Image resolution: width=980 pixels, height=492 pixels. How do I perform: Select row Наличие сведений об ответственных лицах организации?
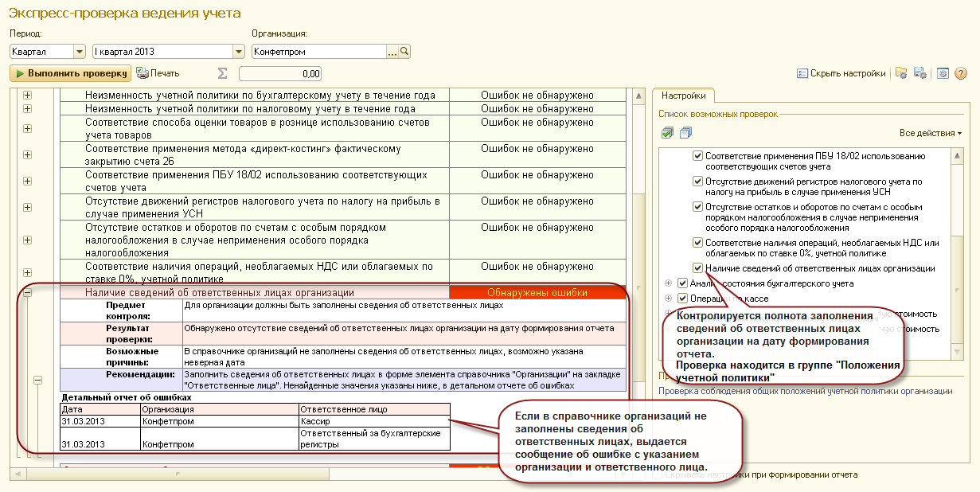255,293
